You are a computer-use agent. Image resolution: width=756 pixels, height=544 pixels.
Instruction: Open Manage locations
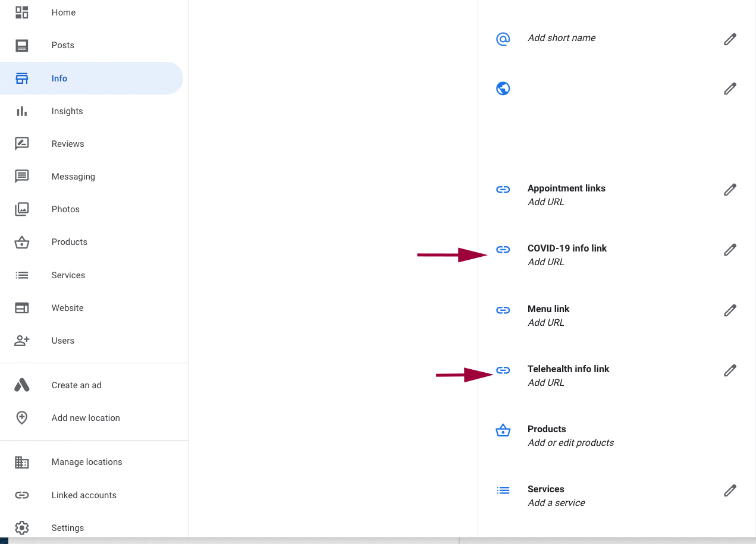pos(86,462)
